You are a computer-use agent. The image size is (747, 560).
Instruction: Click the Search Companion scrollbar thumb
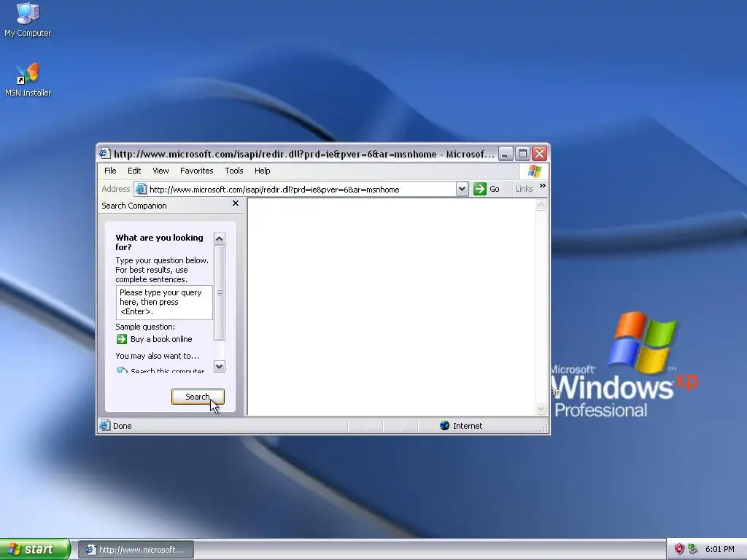pyautogui.click(x=219, y=293)
